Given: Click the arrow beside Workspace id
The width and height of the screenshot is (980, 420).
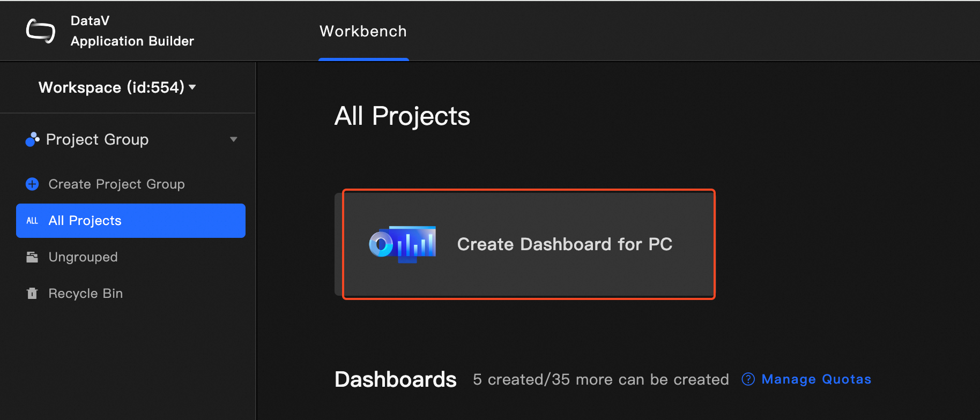Looking at the screenshot, I should coord(192,87).
